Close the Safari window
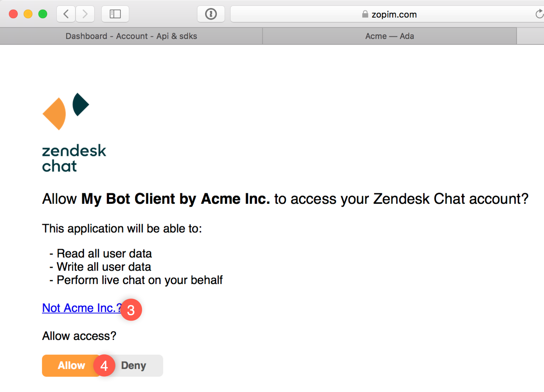The height and width of the screenshot is (392, 544). click(13, 14)
